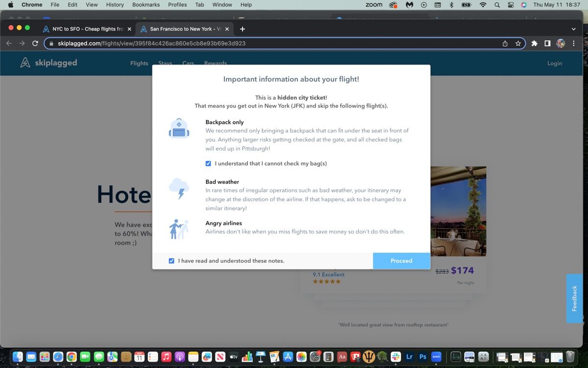This screenshot has width=588, height=368.
Task: Expand the tab search chevron in Chrome
Action: pyautogui.click(x=574, y=29)
